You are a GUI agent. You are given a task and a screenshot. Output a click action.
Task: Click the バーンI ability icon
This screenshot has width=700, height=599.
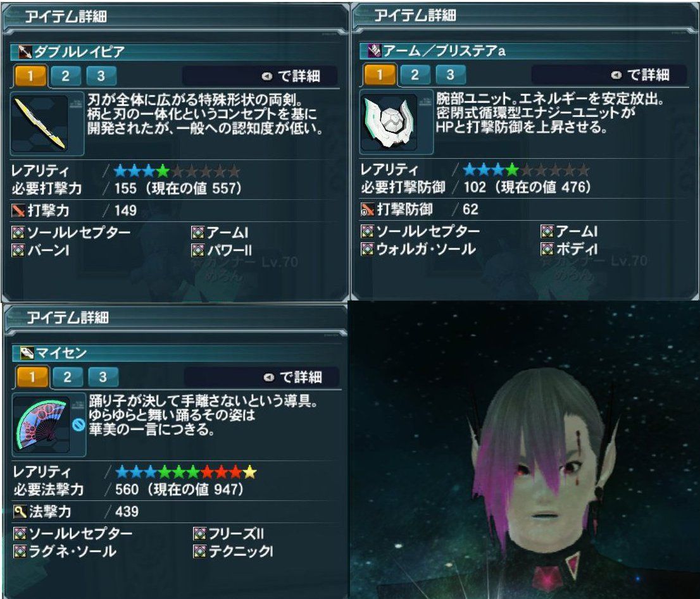tap(18, 250)
